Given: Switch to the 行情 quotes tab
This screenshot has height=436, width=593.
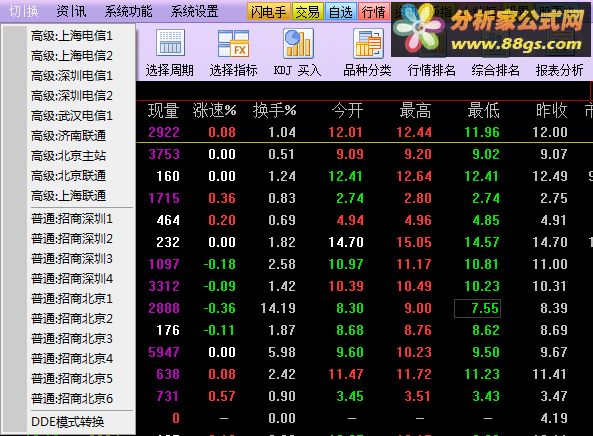Looking at the screenshot, I should pyautogui.click(x=374, y=11).
